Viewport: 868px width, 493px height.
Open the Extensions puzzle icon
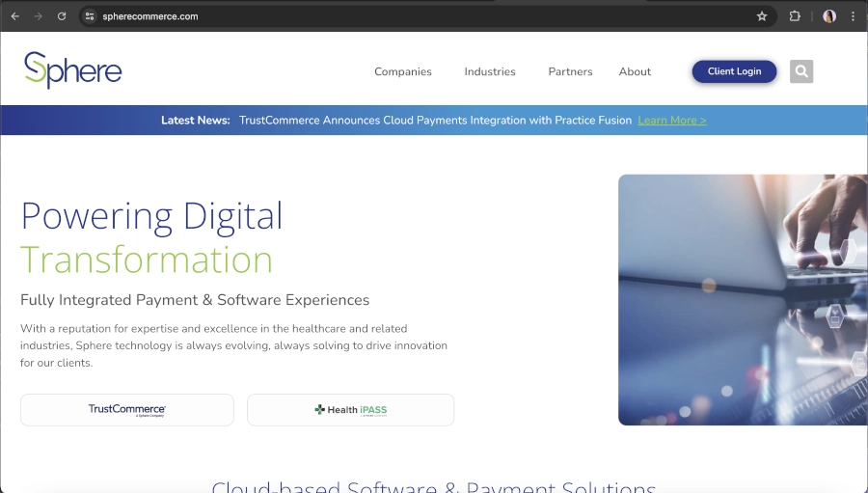795,16
